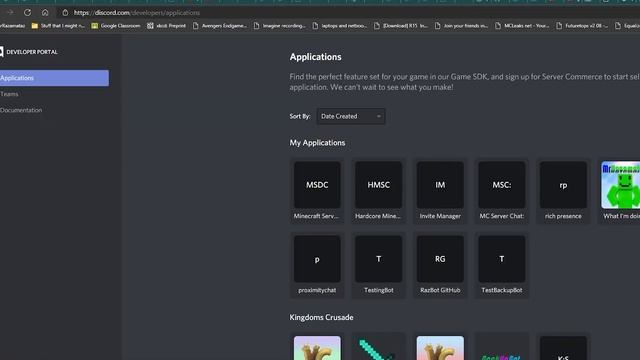Click the site lock icon in address bar

[65, 13]
